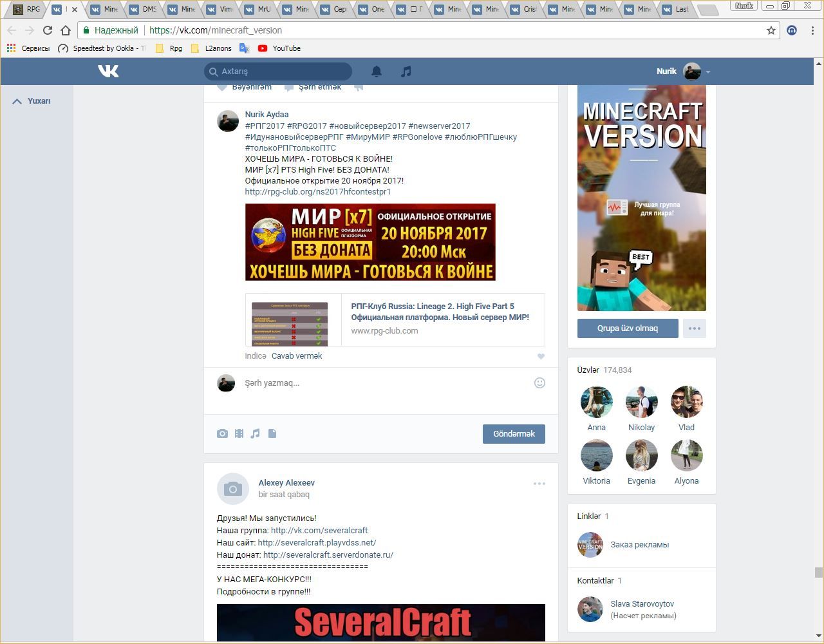
Task: Click the Заказ рекламы group icon
Action: (x=590, y=545)
